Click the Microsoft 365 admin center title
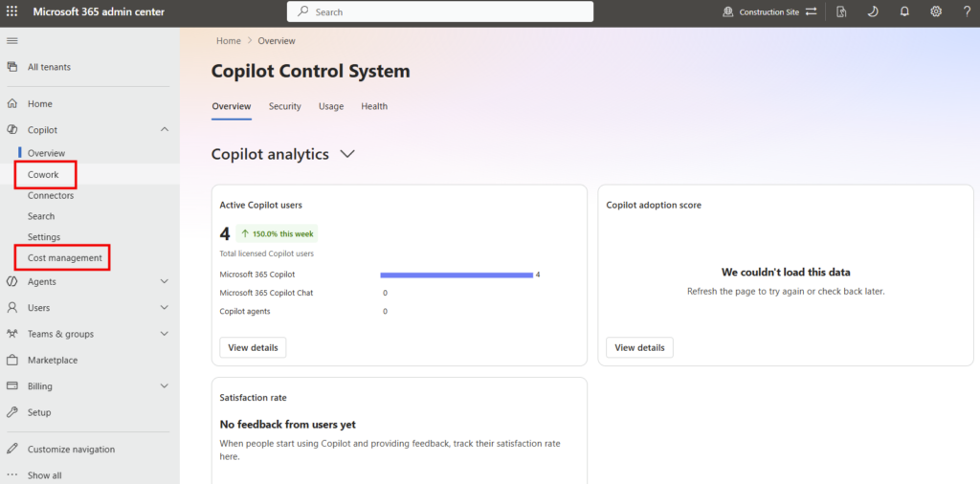 (99, 11)
